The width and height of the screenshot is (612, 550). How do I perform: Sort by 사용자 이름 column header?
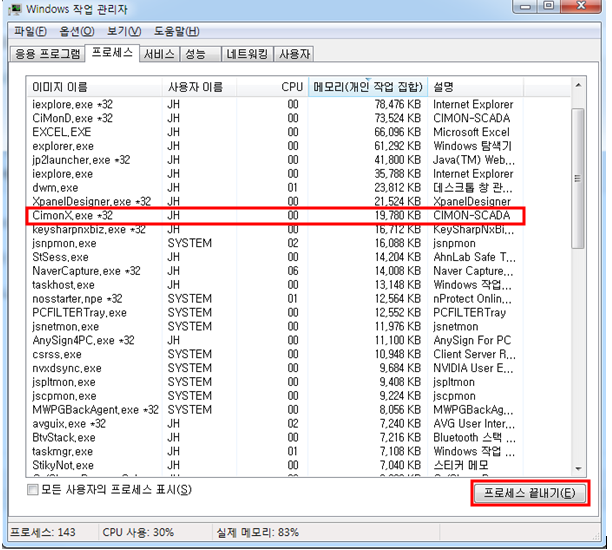(199, 87)
